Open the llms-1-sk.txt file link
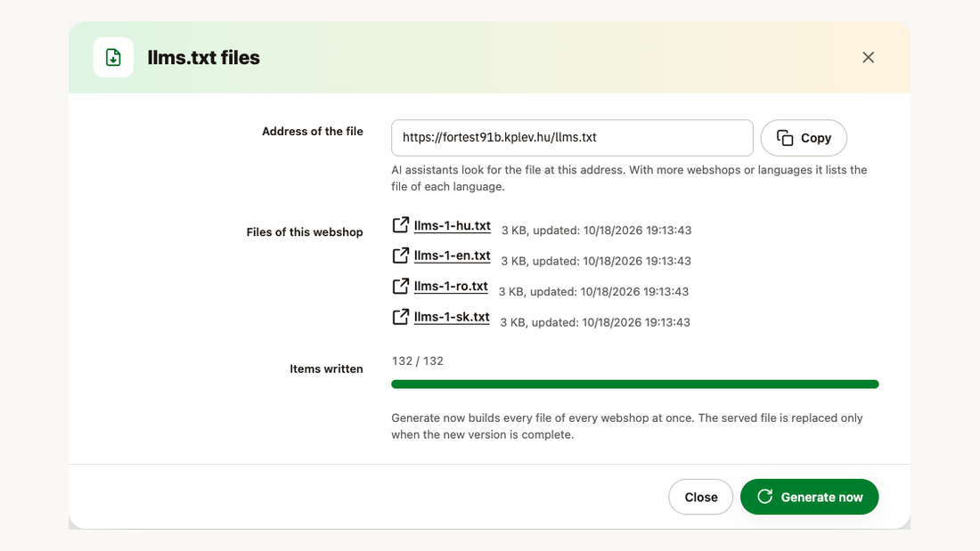 [x=452, y=317]
